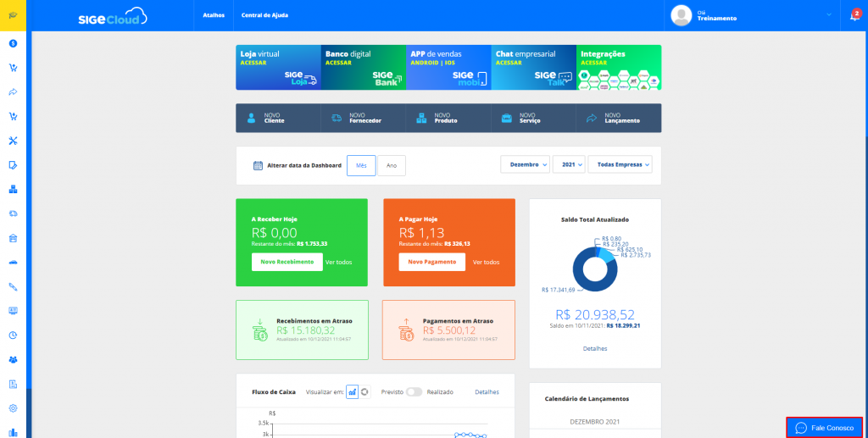Image resolution: width=868 pixels, height=438 pixels.
Task: Open the dollar coin financial sidebar icon
Action: [13, 43]
